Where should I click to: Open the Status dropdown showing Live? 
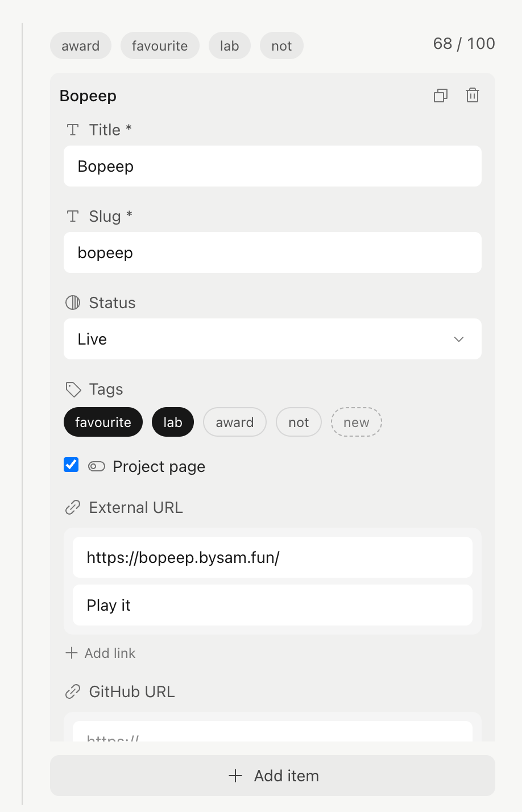[272, 339]
